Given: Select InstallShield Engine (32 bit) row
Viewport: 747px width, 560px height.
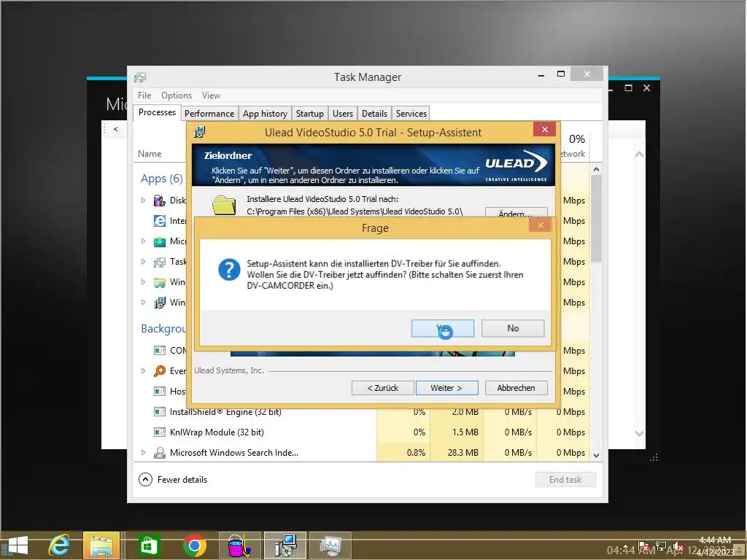Looking at the screenshot, I should (x=361, y=411).
